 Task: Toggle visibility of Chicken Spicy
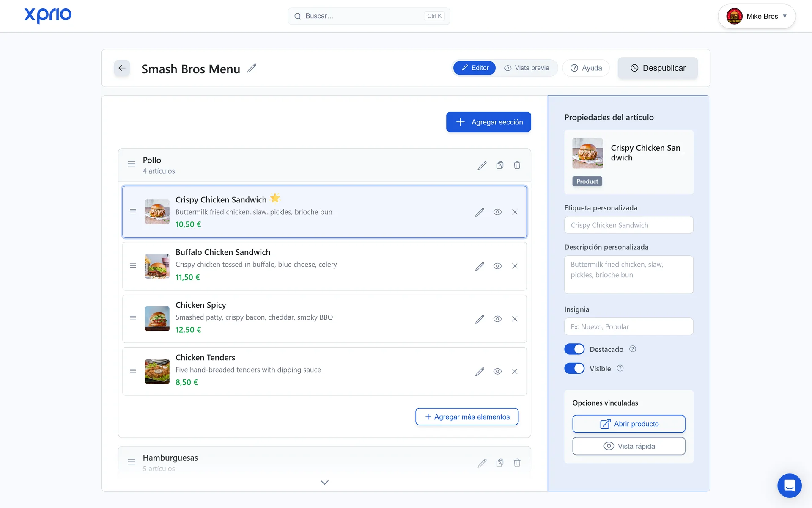[x=497, y=319]
